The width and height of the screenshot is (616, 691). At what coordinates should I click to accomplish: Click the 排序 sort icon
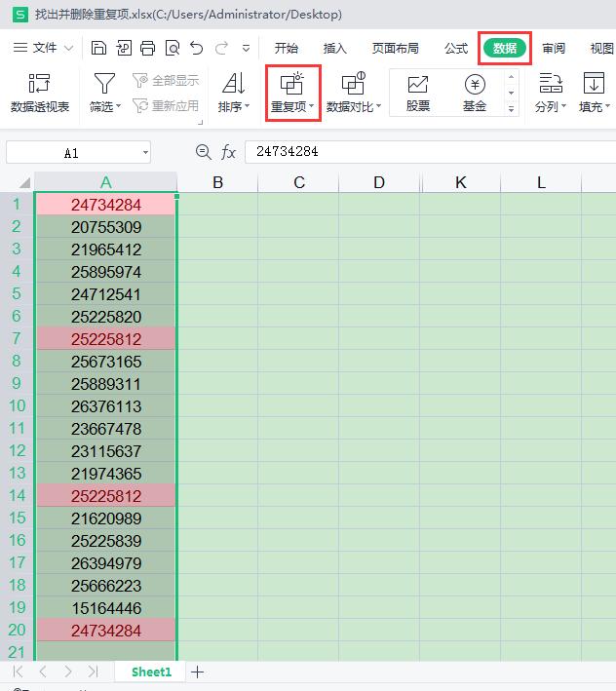[234, 83]
